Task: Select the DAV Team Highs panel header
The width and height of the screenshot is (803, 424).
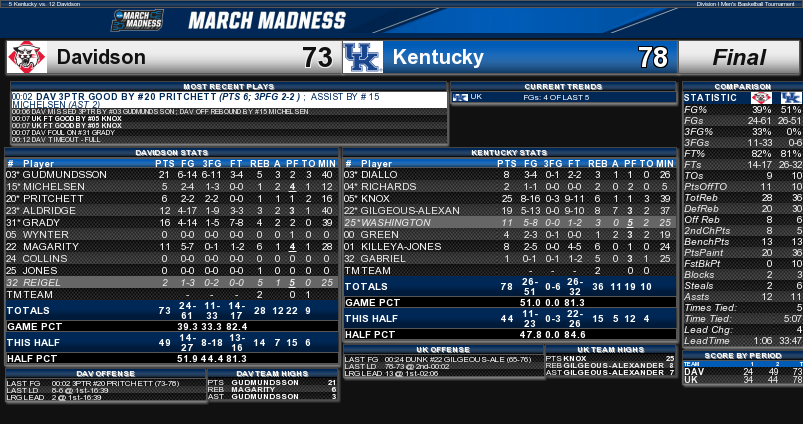Action: pos(272,374)
